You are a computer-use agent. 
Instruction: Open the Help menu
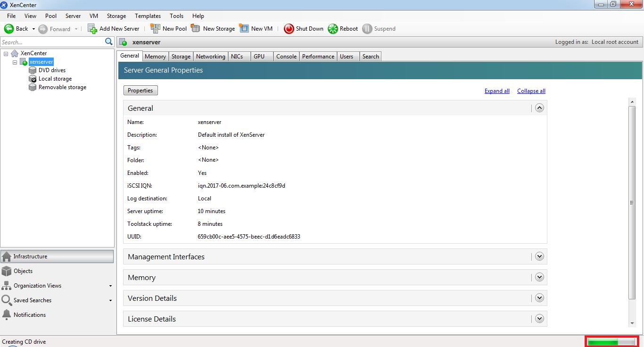[x=198, y=16]
